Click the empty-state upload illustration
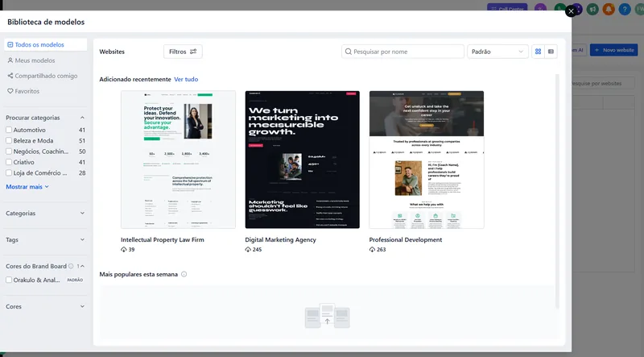Viewport: 644px width, 357px height. (x=328, y=316)
